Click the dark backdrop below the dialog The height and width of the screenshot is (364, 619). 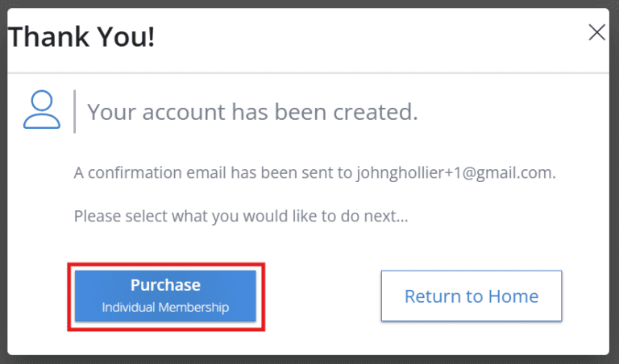click(309, 360)
